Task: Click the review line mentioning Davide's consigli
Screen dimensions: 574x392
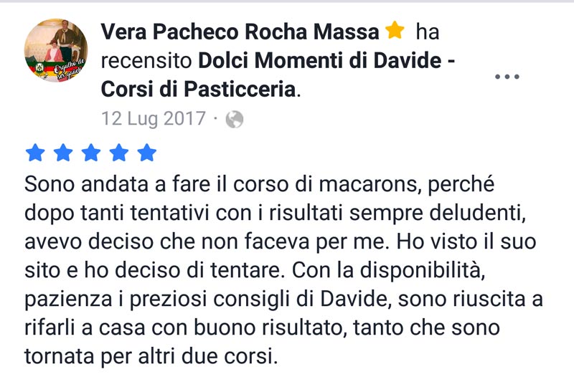Action: [283, 299]
